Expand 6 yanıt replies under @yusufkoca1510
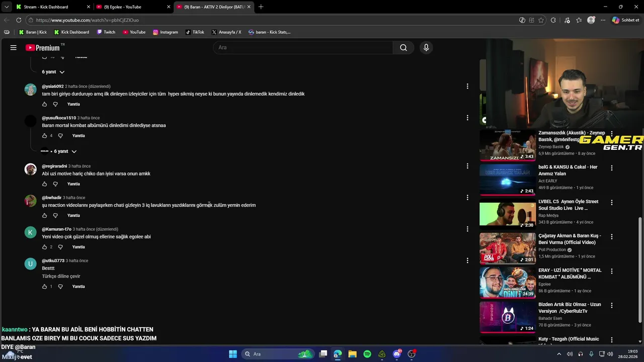Image resolution: width=644 pixels, height=362 pixels. pyautogui.click(x=65, y=151)
